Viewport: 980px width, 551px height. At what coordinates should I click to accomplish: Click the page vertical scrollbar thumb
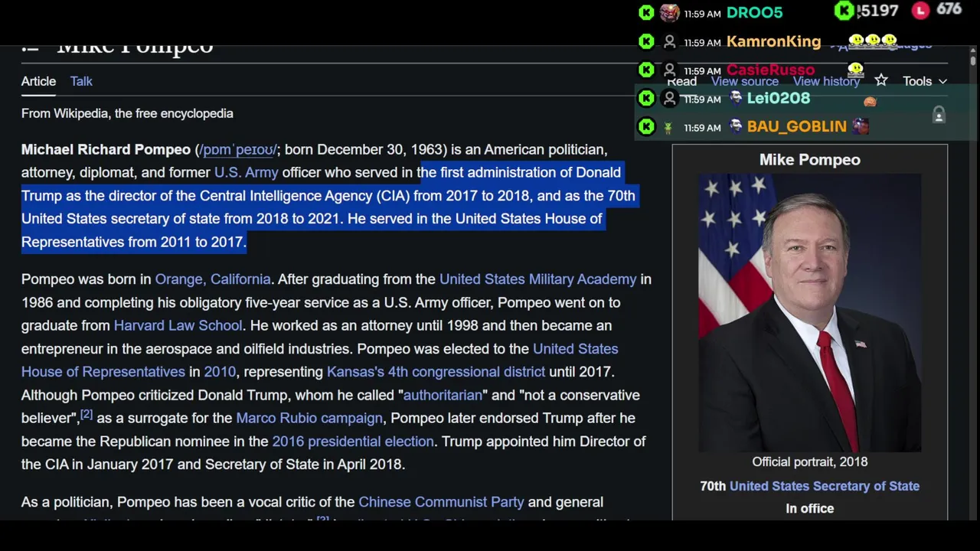[x=973, y=60]
